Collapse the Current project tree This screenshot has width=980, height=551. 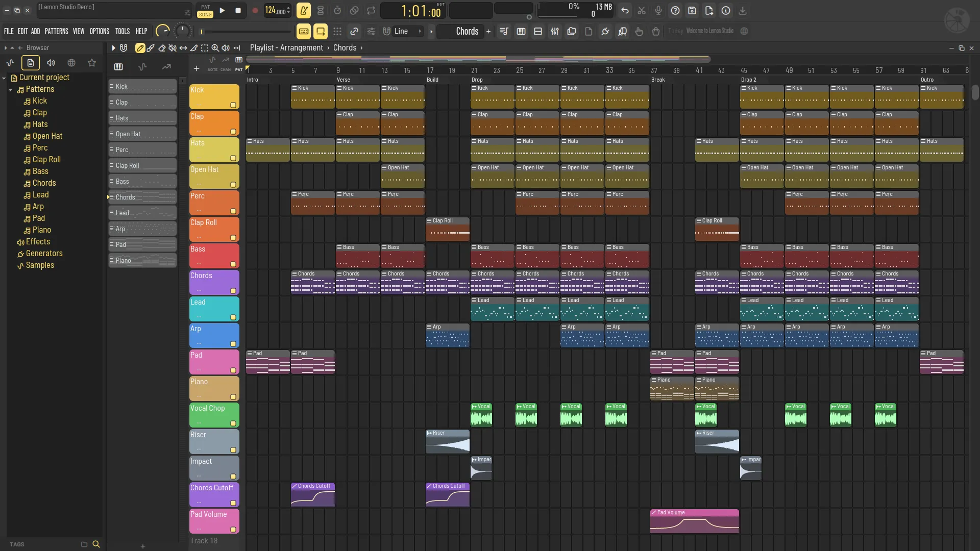[4, 78]
